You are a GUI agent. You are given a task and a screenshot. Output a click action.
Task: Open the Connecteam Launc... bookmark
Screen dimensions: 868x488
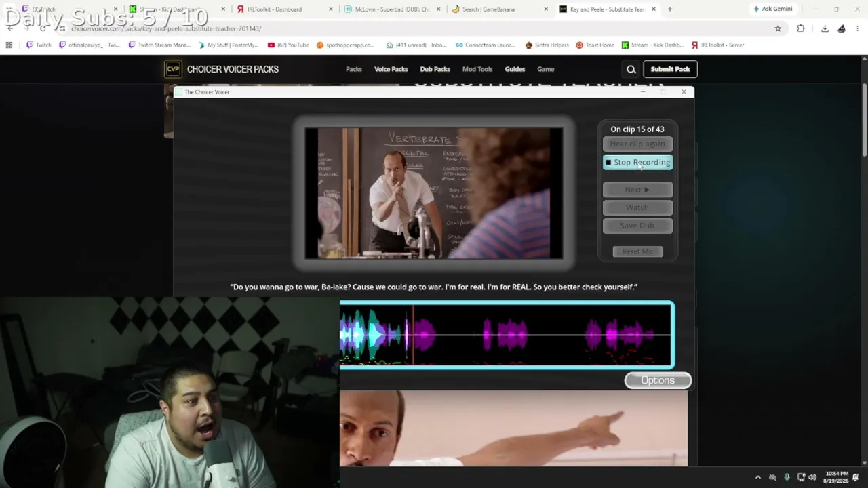pos(485,45)
